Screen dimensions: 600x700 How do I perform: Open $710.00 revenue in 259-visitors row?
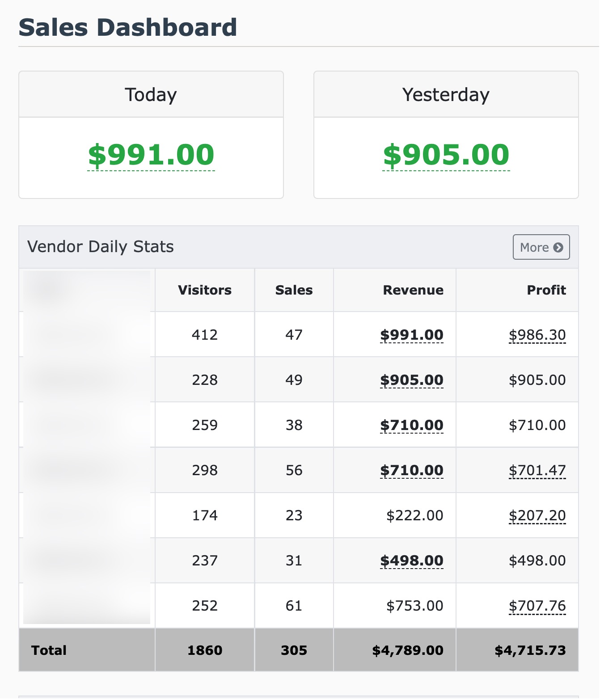[x=411, y=425]
